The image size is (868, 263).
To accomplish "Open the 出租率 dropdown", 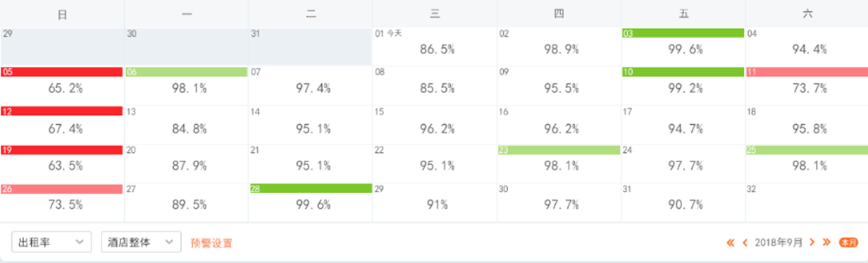I will tap(51, 242).
